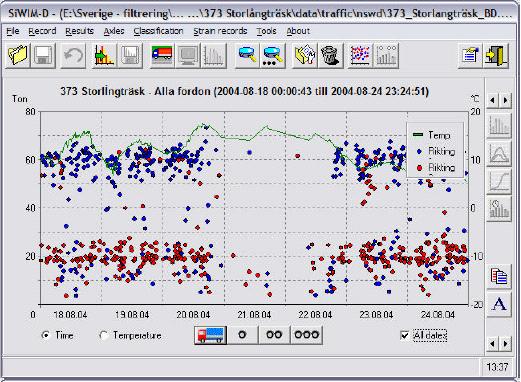This screenshot has width=521, height=382.
Task: Open the properties notepad icon
Action: (x=470, y=55)
